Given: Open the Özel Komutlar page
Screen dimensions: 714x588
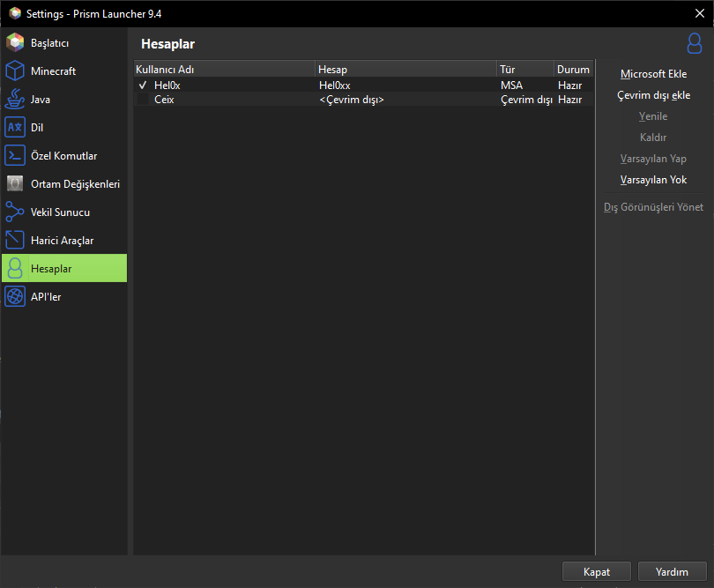Looking at the screenshot, I should click(64, 156).
